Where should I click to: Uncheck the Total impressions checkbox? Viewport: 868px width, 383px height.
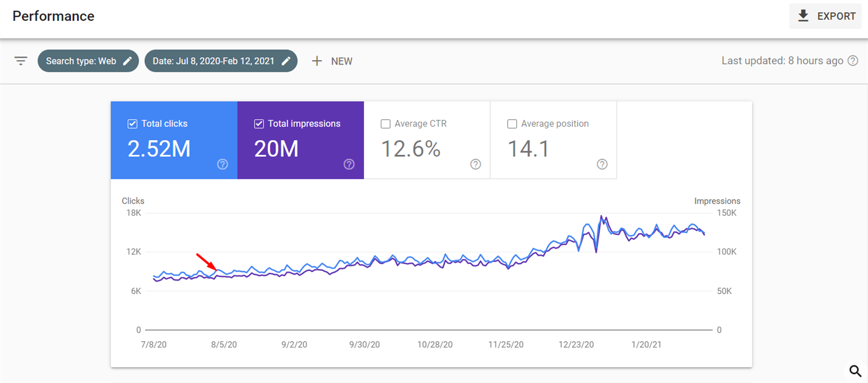tap(259, 124)
